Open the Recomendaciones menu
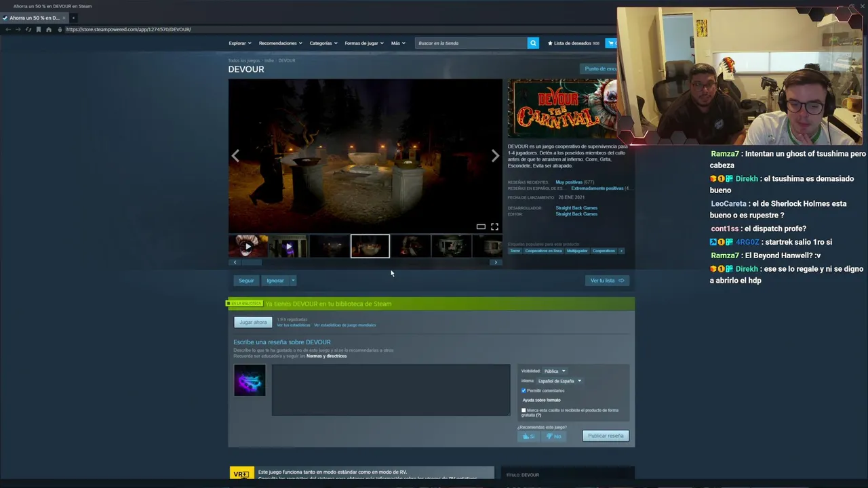 coord(280,43)
